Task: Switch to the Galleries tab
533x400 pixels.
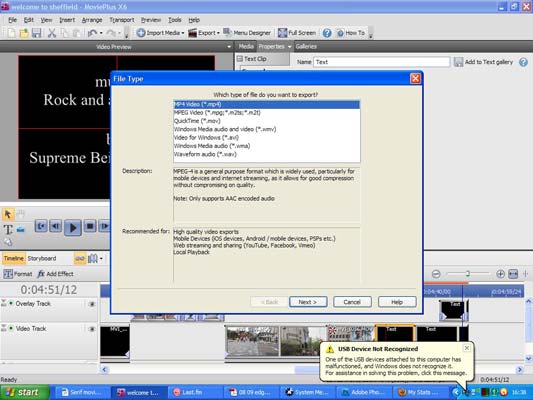Action: 306,47
